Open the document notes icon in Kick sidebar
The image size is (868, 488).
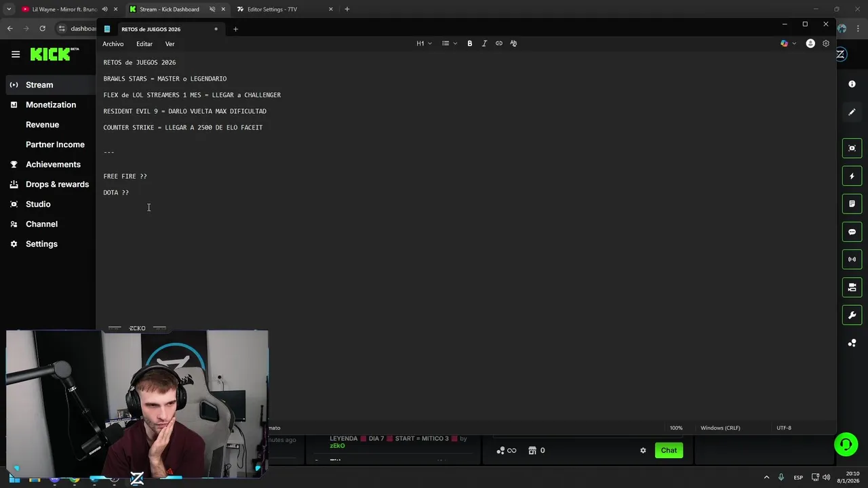pyautogui.click(x=852, y=204)
